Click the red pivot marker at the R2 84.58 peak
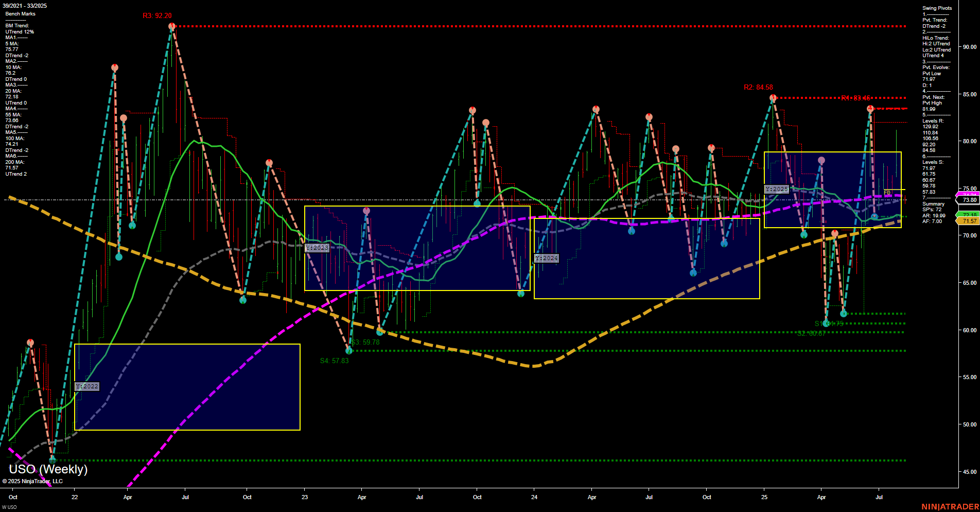The image size is (980, 512). 772,97
